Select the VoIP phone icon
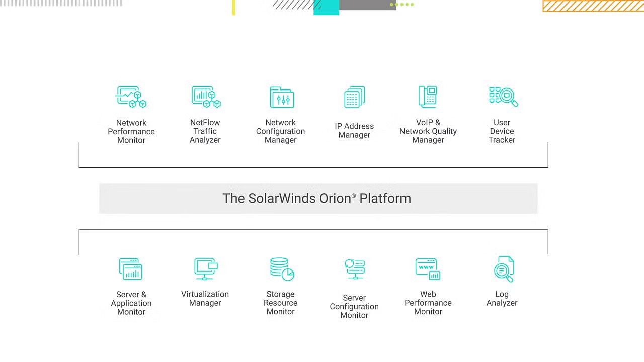The height and width of the screenshot is (362, 644). 428,97
